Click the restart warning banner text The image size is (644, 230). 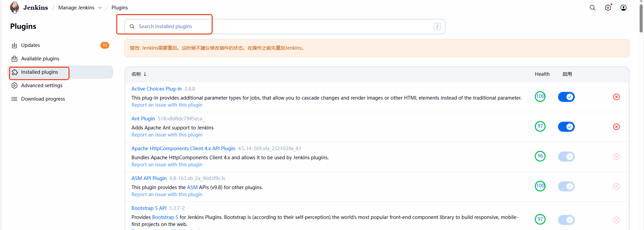tap(218, 48)
